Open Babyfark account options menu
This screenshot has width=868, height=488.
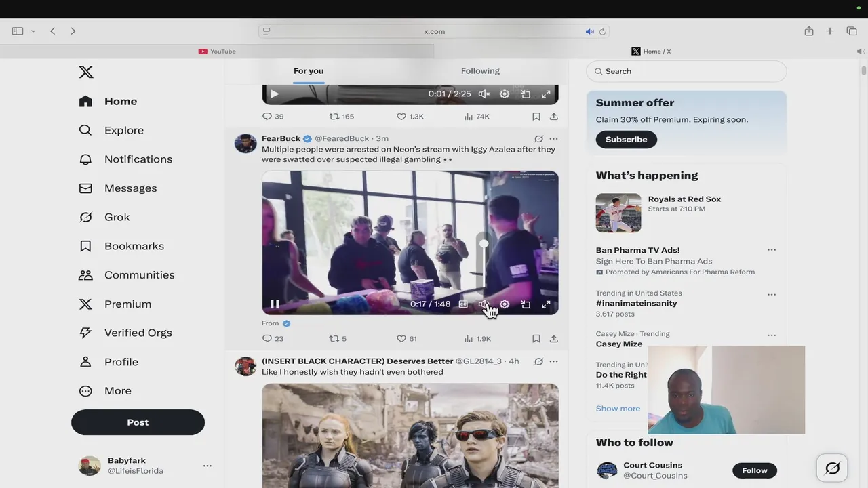click(207, 466)
